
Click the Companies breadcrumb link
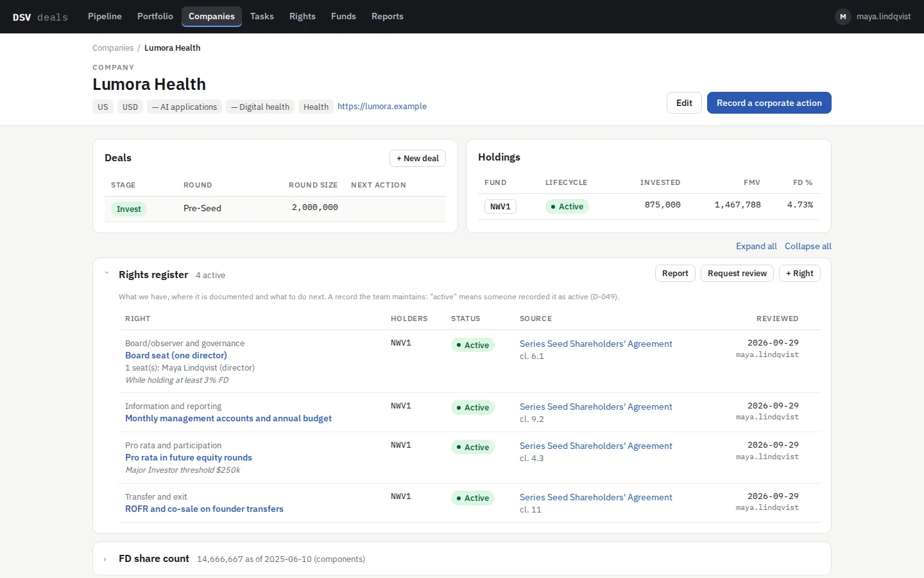tap(113, 48)
